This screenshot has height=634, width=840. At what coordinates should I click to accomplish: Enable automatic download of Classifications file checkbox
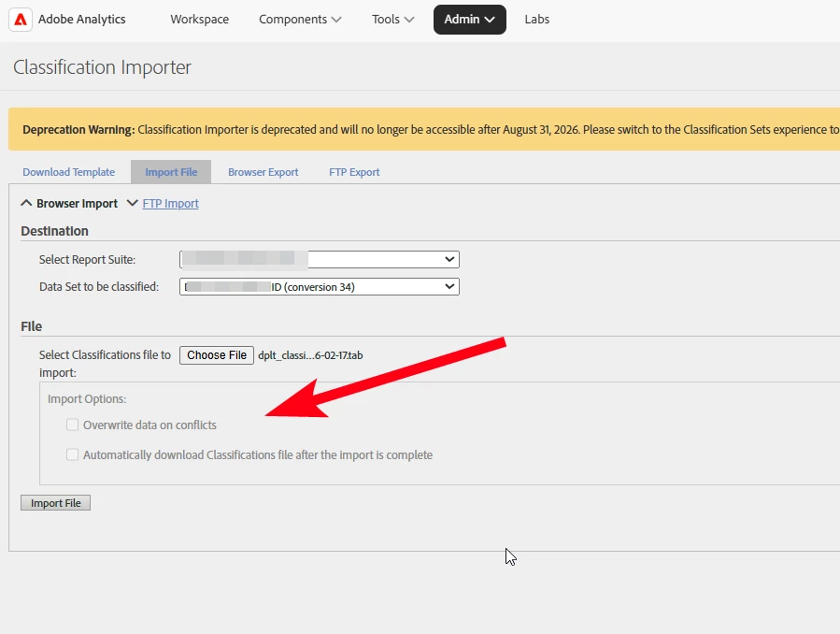tap(72, 455)
